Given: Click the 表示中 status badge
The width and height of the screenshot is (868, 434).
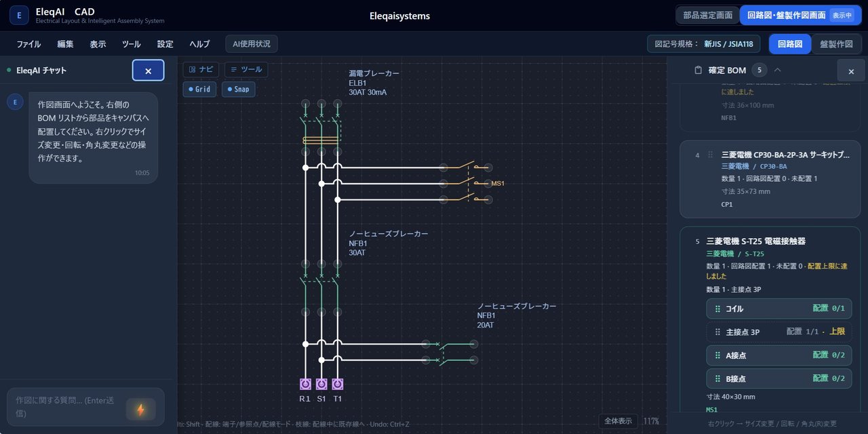Looking at the screenshot, I should pos(842,15).
